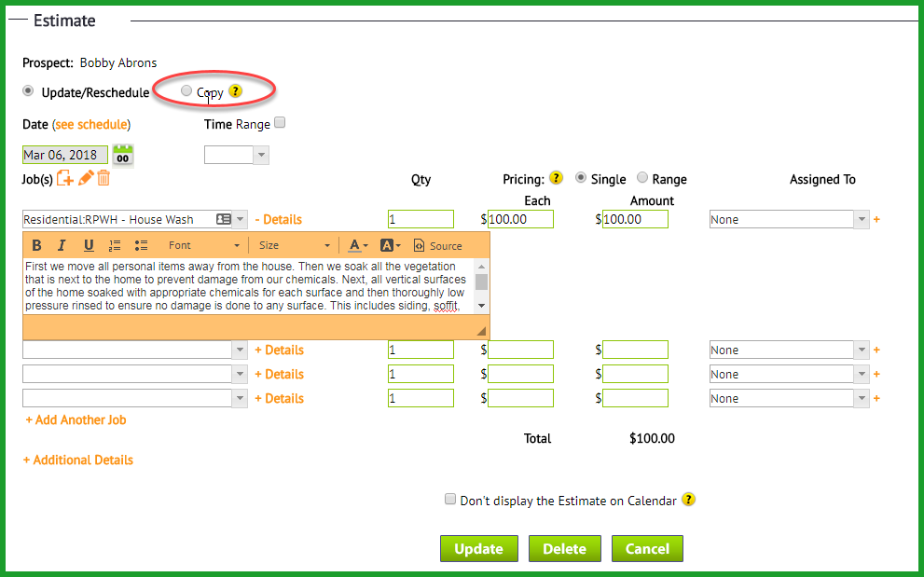The height and width of the screenshot is (577, 924).
Task: Open the Font dropdown in the editor
Action: pos(203,246)
